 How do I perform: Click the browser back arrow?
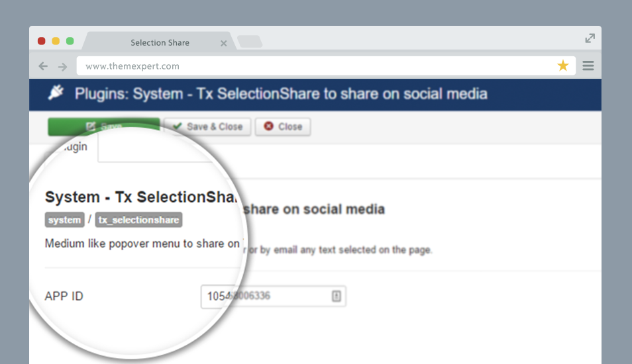[x=43, y=66]
